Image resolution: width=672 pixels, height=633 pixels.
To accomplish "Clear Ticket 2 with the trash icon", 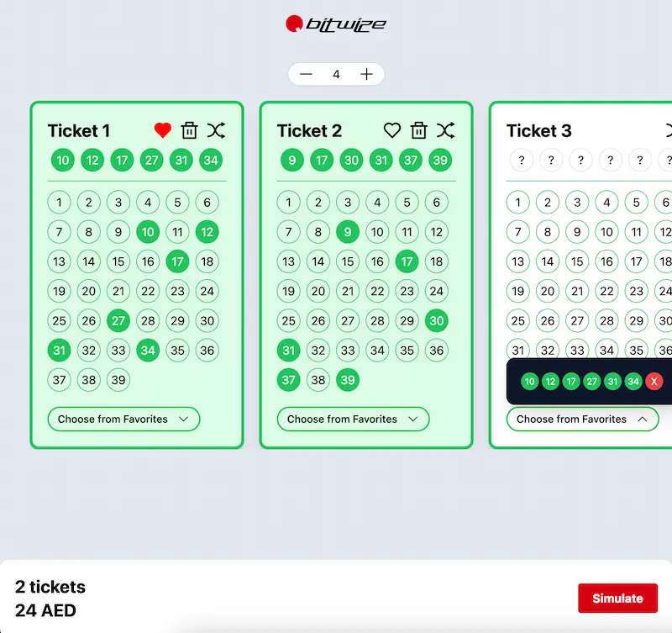I will (x=419, y=130).
